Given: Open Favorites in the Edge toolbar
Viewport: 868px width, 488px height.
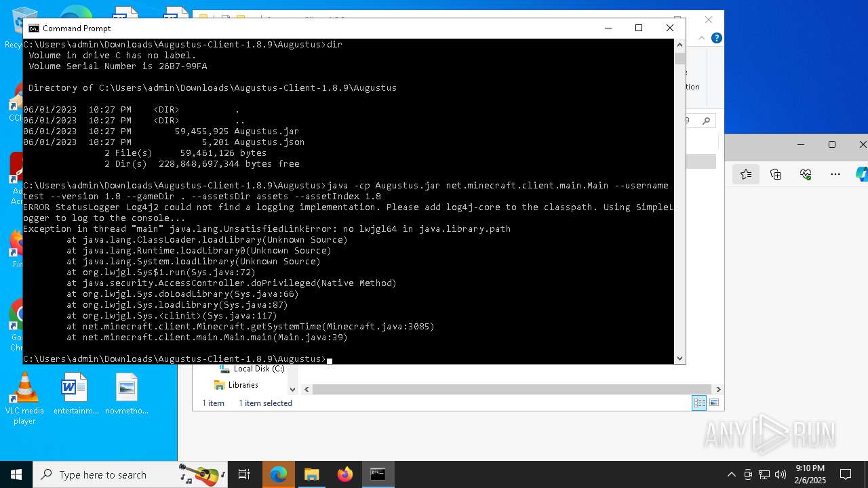Looking at the screenshot, I should pos(746,175).
